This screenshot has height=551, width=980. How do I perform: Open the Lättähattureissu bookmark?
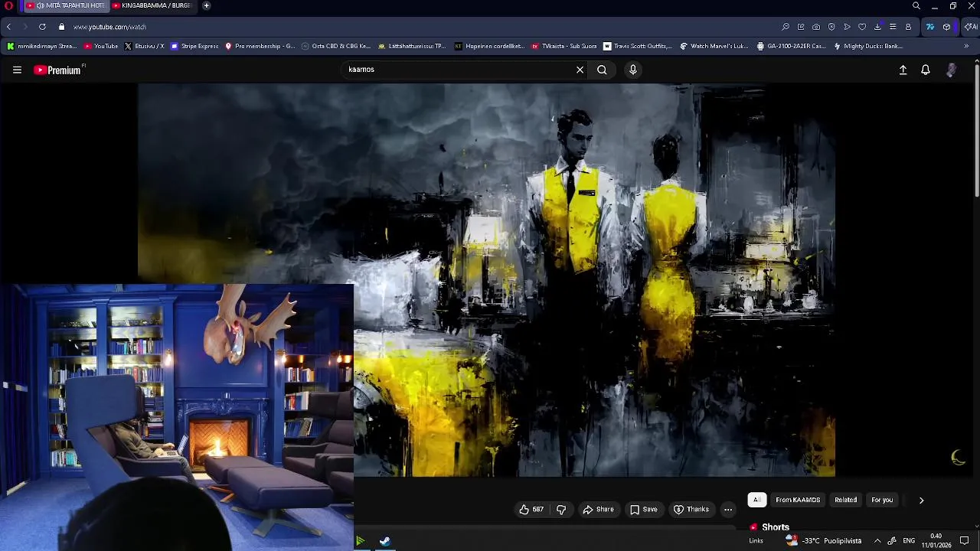tap(412, 46)
